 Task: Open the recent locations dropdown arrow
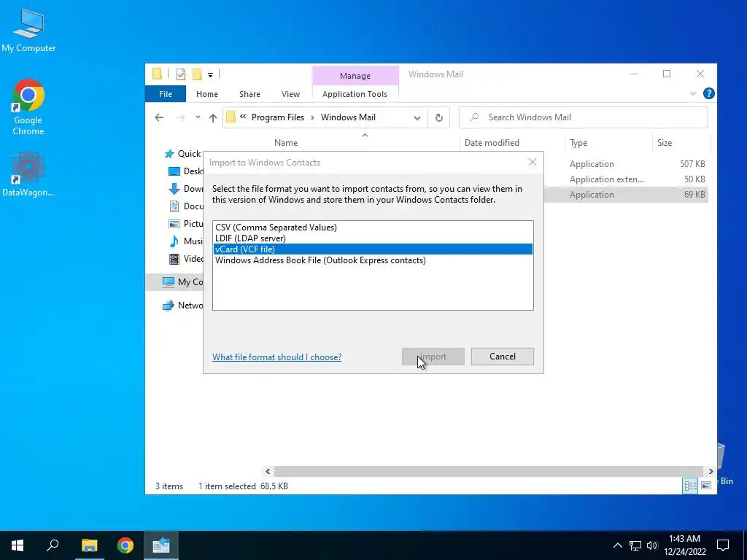pyautogui.click(x=198, y=117)
